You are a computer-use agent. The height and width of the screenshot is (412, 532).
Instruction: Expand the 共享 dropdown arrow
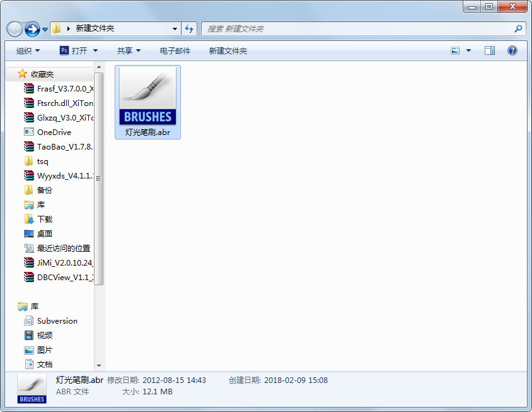click(137, 50)
